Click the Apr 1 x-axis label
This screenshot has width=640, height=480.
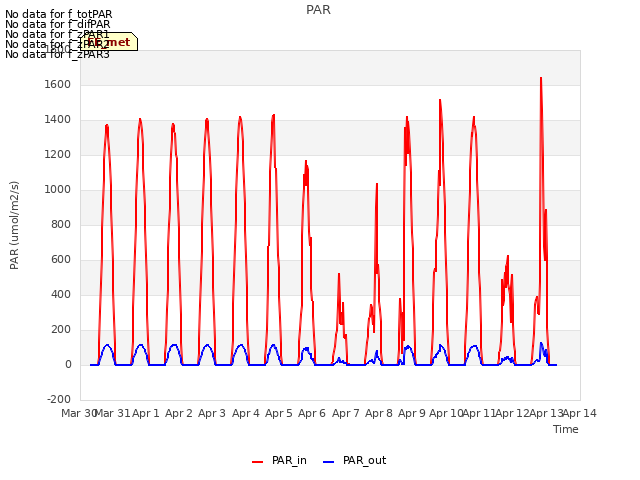[146, 413]
